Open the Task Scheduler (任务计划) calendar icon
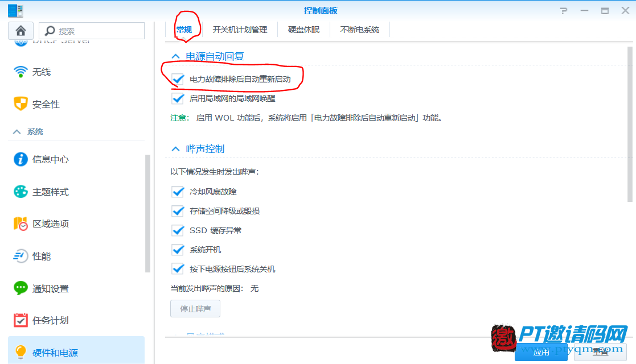 [20, 320]
